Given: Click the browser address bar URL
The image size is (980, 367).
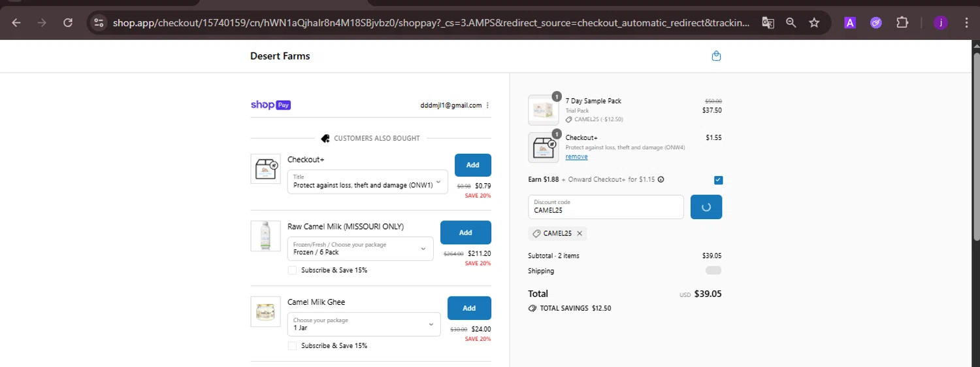Looking at the screenshot, I should tap(431, 22).
